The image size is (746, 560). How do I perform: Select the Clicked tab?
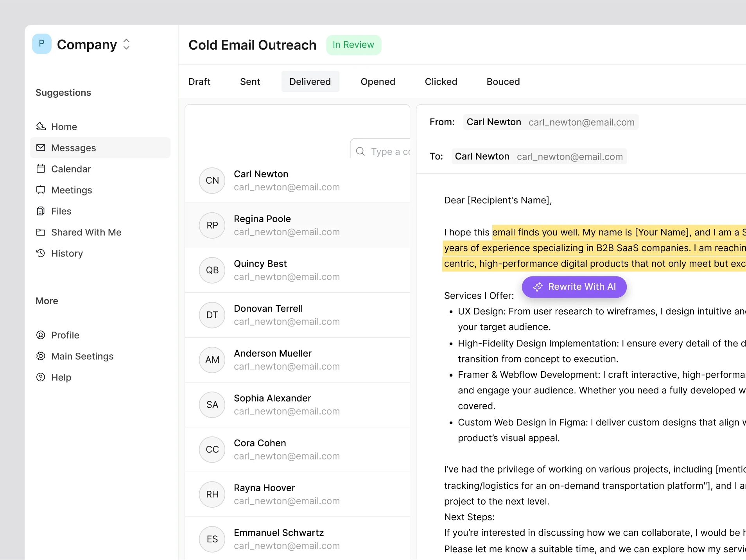(441, 81)
